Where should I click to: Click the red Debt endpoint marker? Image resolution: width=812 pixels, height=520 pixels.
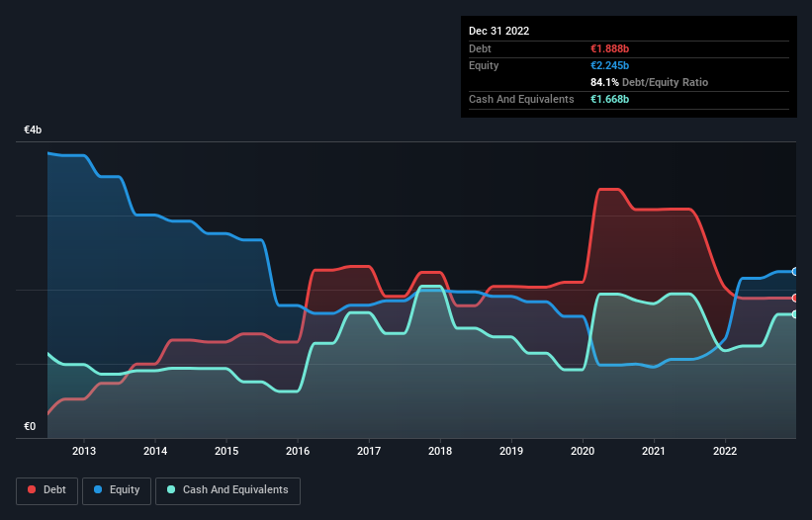point(795,298)
